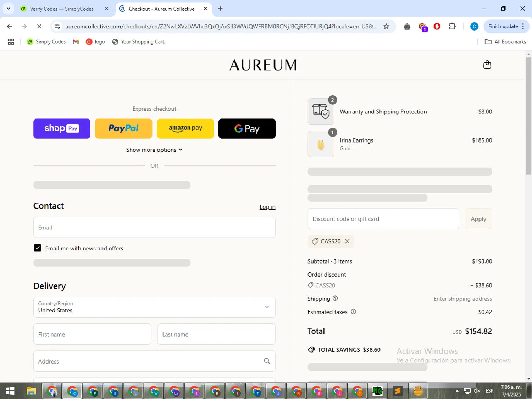532x399 pixels.
Task: Click the cookie extension icon with badge
Action: 422,27
